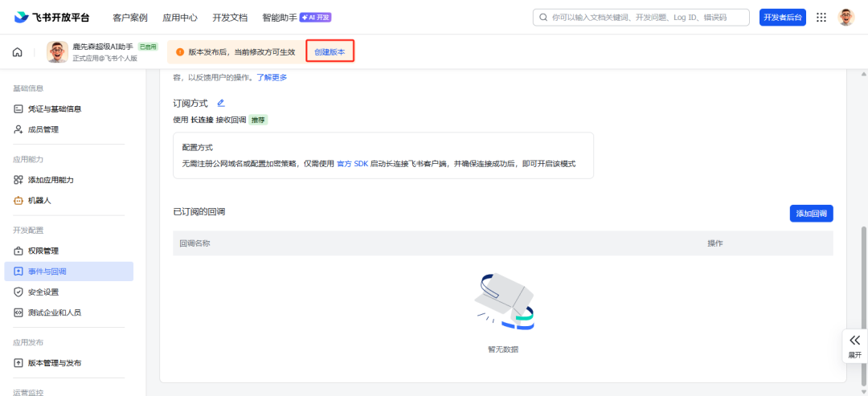Click the 凭证与基础信息 sidebar icon
868x396 pixels.
pyautogui.click(x=18, y=109)
